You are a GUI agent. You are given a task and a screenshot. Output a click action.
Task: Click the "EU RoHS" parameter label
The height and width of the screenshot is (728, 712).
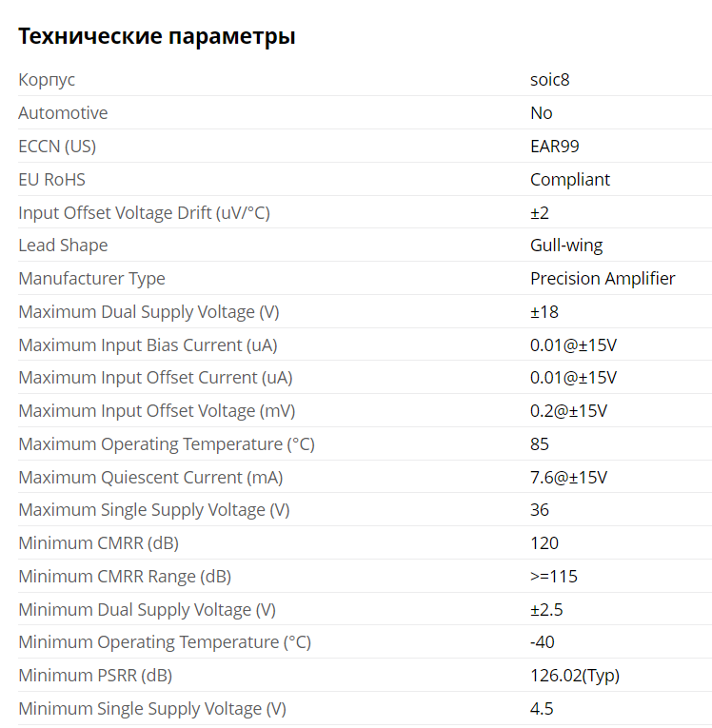click(x=51, y=180)
